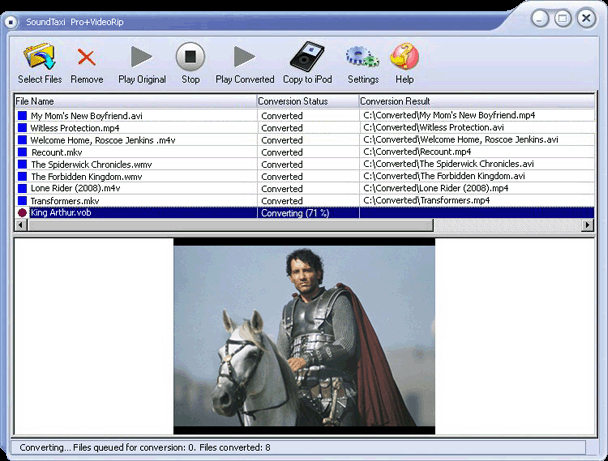608x461 pixels.
Task: Click the horizontal scrollbar thumb
Action: 230,225
